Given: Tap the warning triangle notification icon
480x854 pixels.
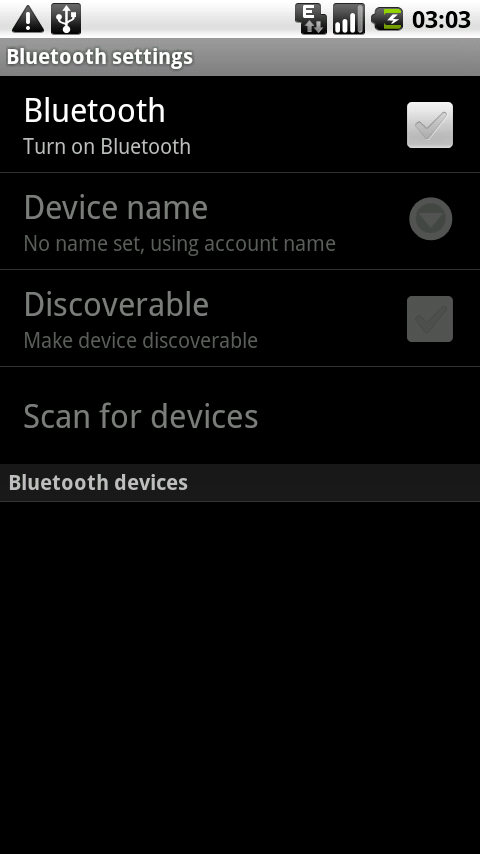Looking at the screenshot, I should coord(28,20).
